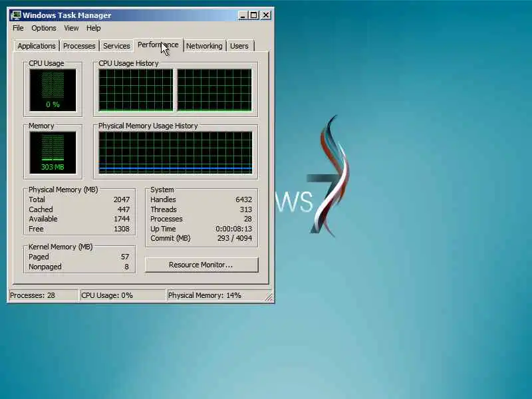
Task: Click the Nonpaged kernel memory value 8
Action: pos(126,267)
